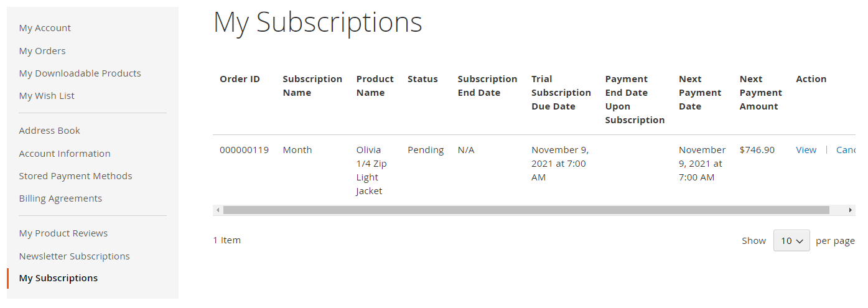Open My Product Reviews

(x=63, y=233)
